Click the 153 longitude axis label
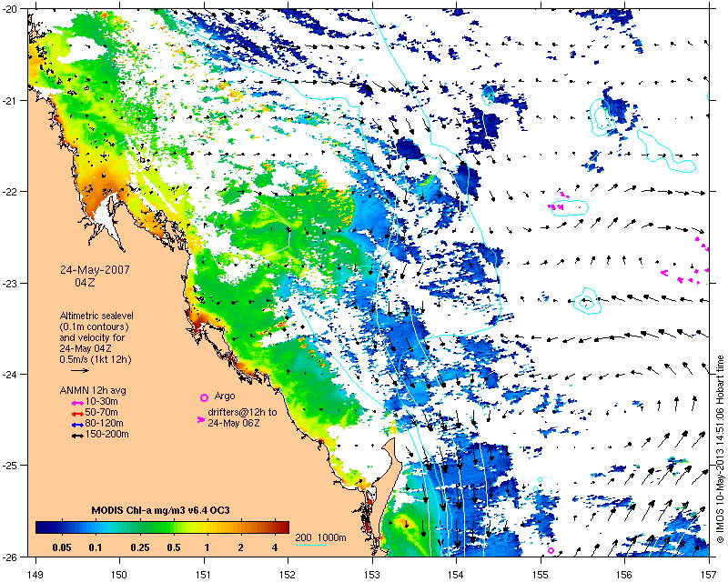 coord(372,574)
